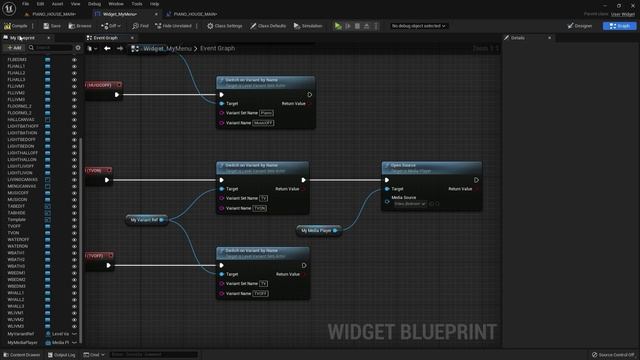The height and width of the screenshot is (360, 640).
Task: Toggle visibility eye for WLIVM3
Action: click(74, 327)
